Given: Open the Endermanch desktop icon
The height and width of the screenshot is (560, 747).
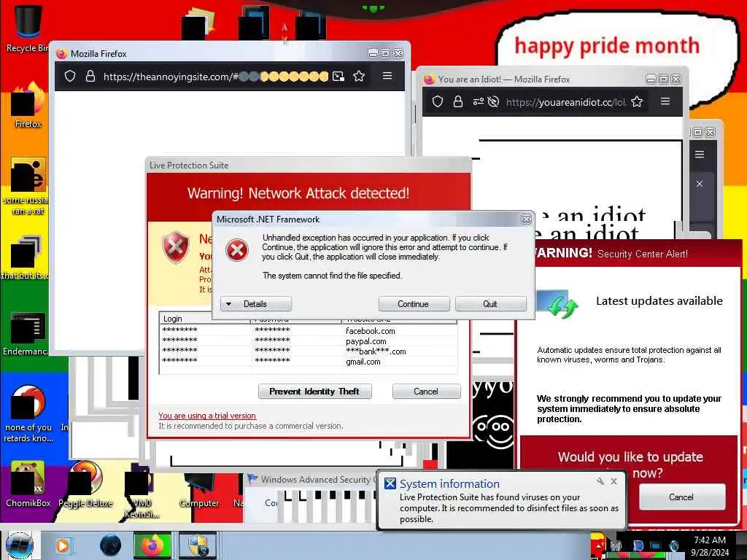Looking at the screenshot, I should 28,333.
